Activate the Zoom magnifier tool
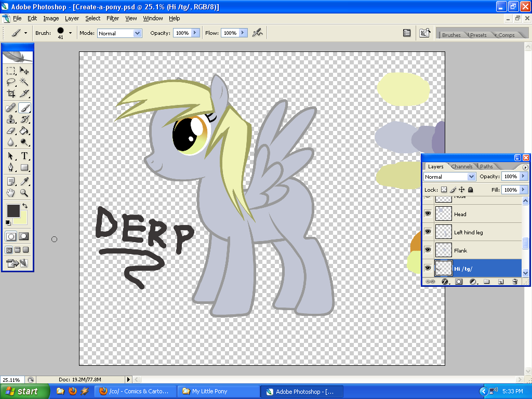The image size is (532, 399). 24,193
